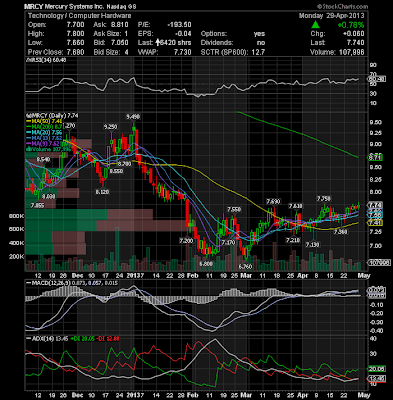Click the Bid price 7.050
This screenshot has width=393, height=400.
click(119, 43)
